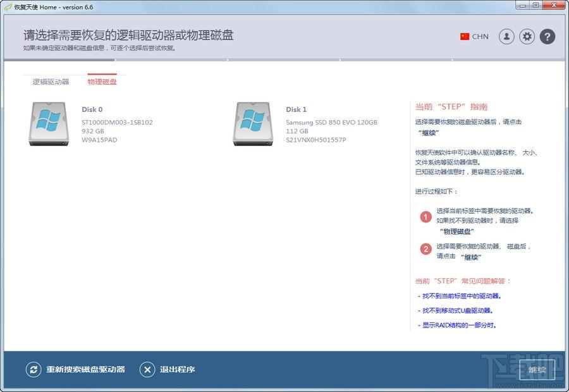The height and width of the screenshot is (392, 569).
Task: Click the 退出程序 label
Action: coord(177,370)
